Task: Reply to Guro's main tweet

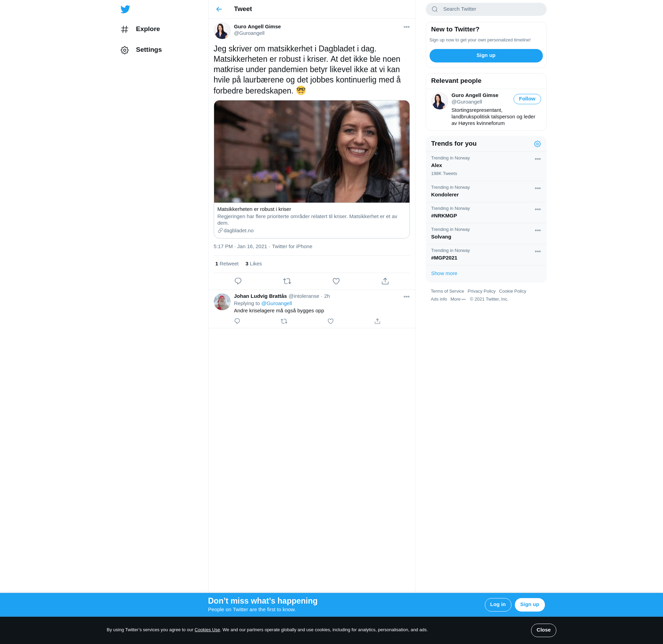Action: pyautogui.click(x=238, y=281)
